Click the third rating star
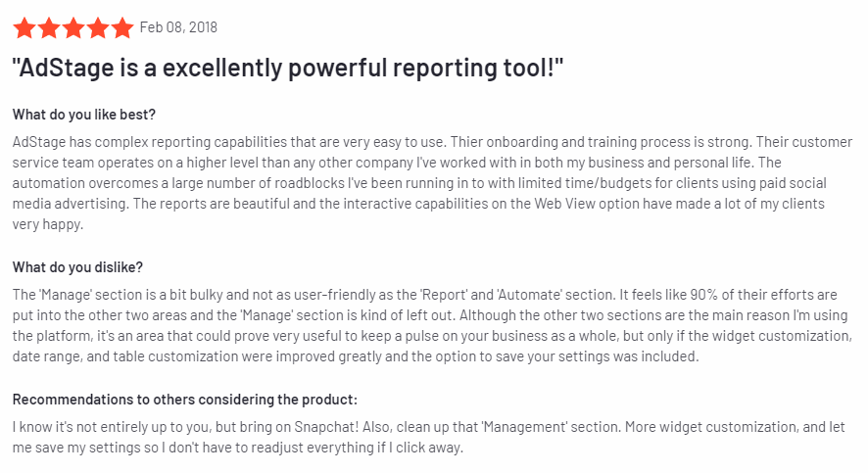 tap(72, 27)
